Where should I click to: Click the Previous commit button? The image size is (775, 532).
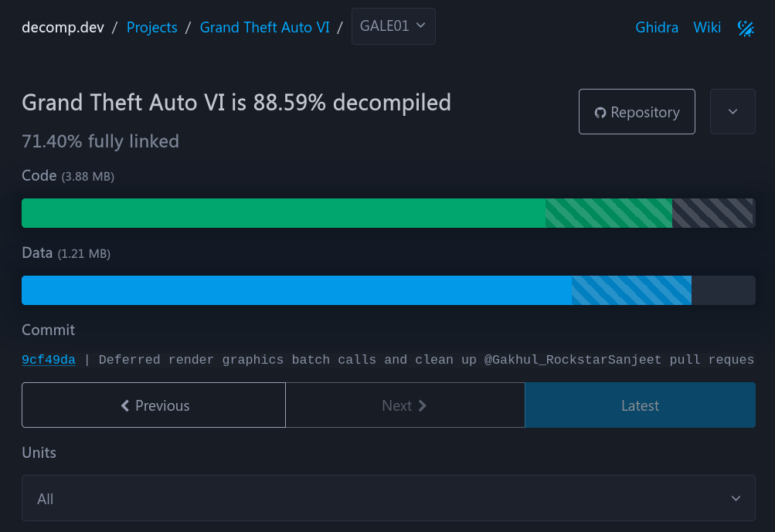coord(154,405)
